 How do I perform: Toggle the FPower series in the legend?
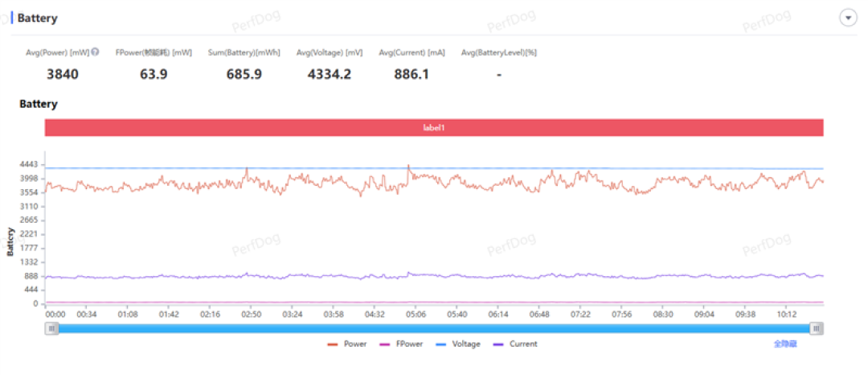pyautogui.click(x=401, y=344)
